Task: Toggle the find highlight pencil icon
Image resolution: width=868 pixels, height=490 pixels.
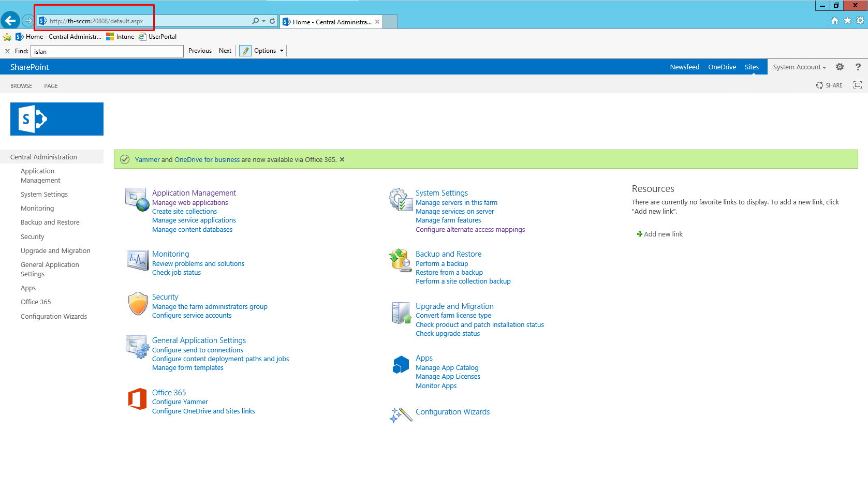Action: click(x=245, y=51)
